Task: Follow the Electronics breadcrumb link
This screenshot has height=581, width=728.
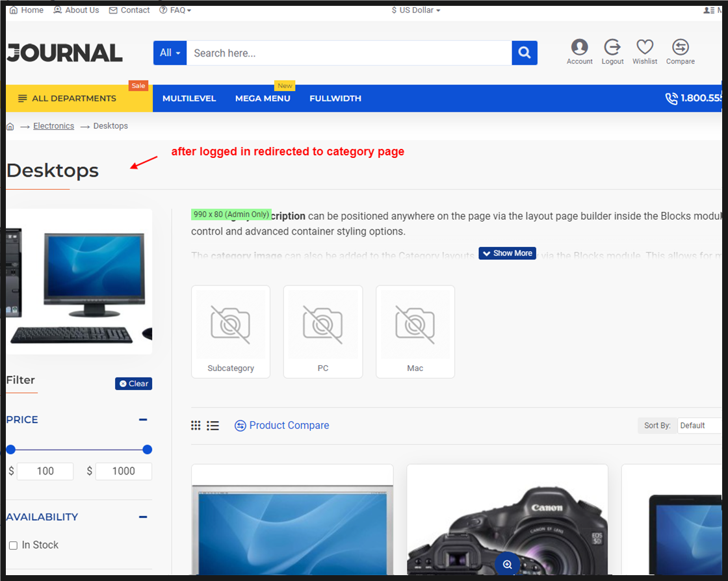Action: tap(53, 125)
